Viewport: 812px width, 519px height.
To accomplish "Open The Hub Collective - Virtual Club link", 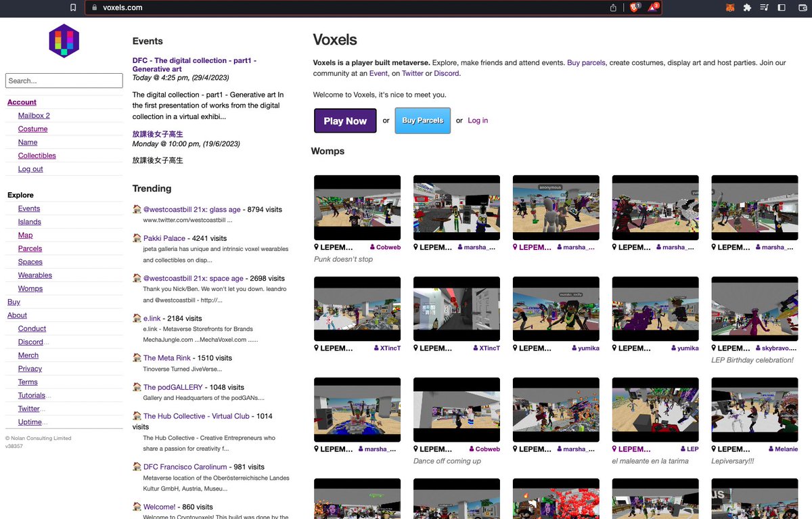I will pyautogui.click(x=196, y=416).
